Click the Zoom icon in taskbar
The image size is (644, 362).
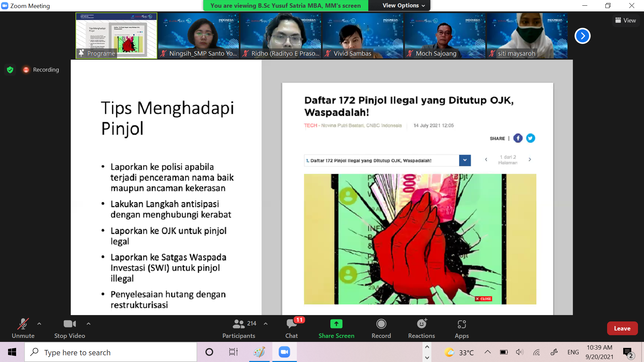pyautogui.click(x=284, y=352)
